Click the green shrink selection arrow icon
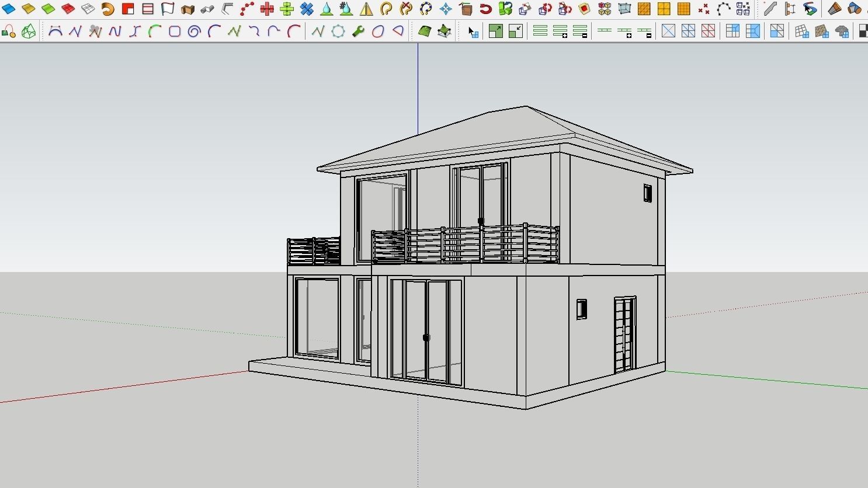The image size is (868, 488). tap(515, 32)
